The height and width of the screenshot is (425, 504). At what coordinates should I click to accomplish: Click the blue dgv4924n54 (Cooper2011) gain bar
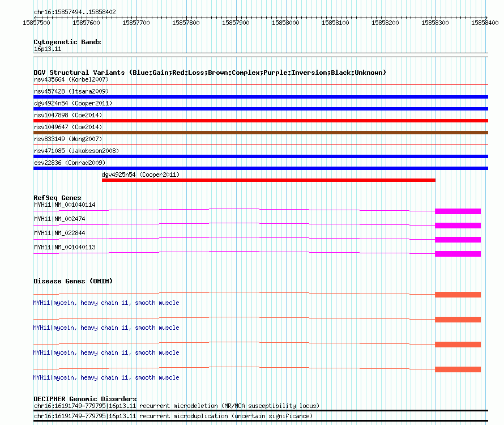(260, 109)
